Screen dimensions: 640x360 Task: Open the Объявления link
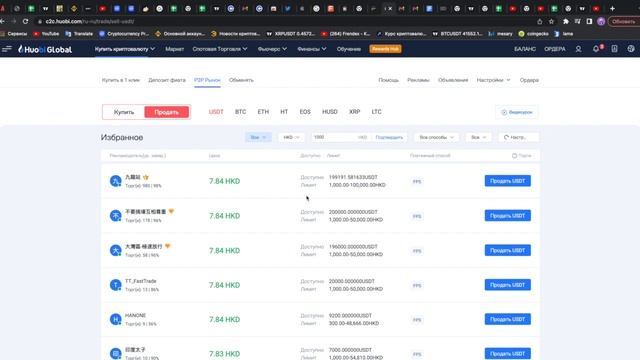453,80
